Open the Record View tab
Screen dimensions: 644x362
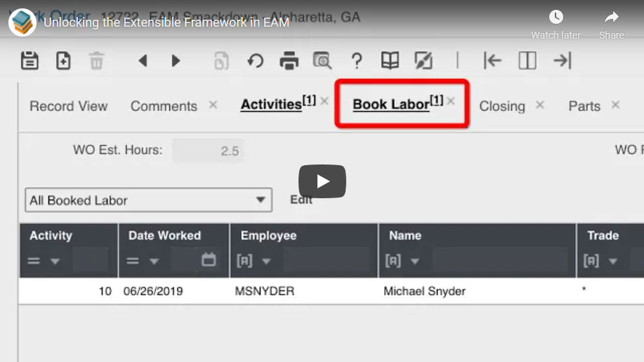tap(69, 106)
